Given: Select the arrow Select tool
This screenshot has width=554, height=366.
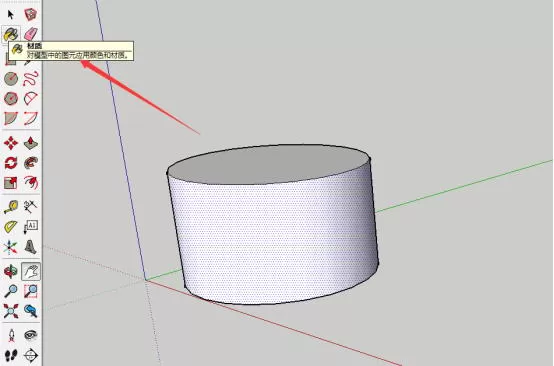Looking at the screenshot, I should click(x=11, y=14).
